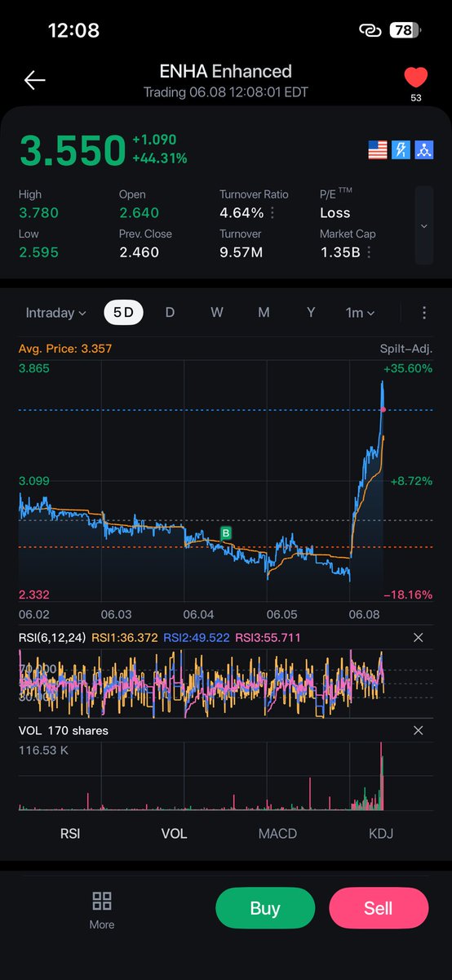Viewport: 452px width, 980px height.
Task: Tap the +35.60% chart axis label
Action: click(408, 368)
